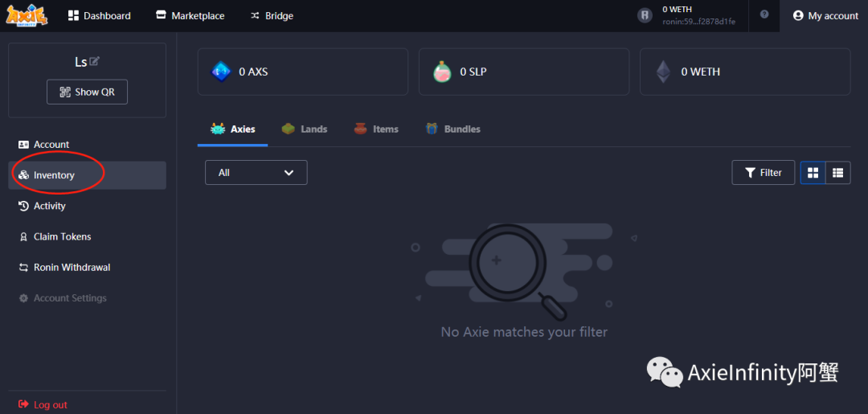Open the Filter button
The height and width of the screenshot is (414, 868).
point(764,173)
